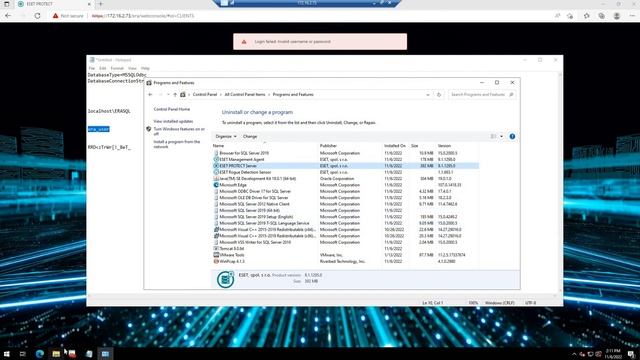
Task: Click the up-one-level arrow in Control Panel
Action: click(x=175, y=95)
